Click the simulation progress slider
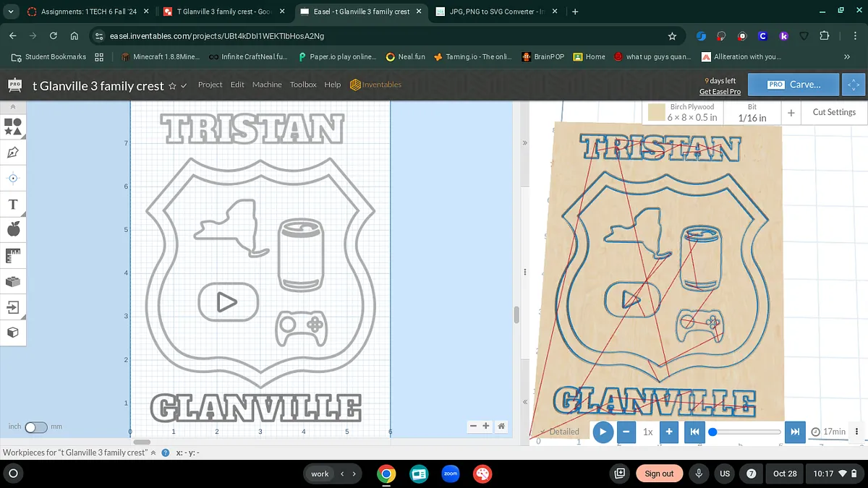The height and width of the screenshot is (488, 868). 745,432
